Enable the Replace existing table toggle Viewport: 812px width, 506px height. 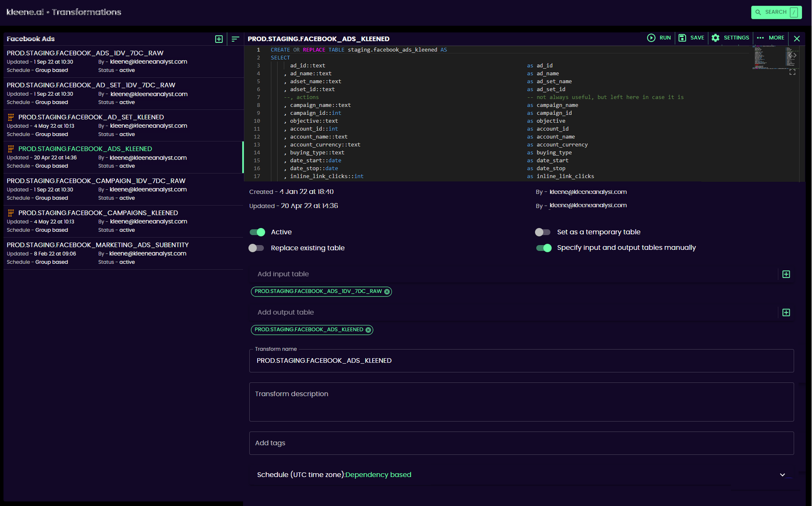pyautogui.click(x=256, y=248)
